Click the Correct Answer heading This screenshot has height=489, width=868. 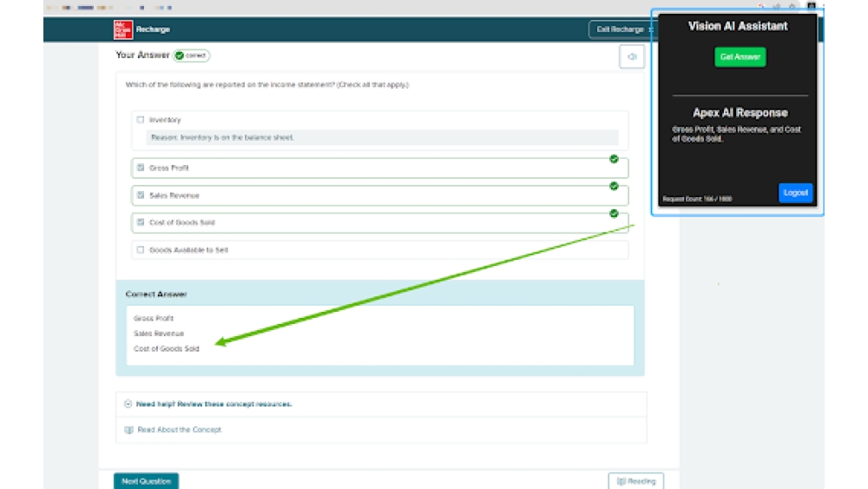tap(156, 294)
